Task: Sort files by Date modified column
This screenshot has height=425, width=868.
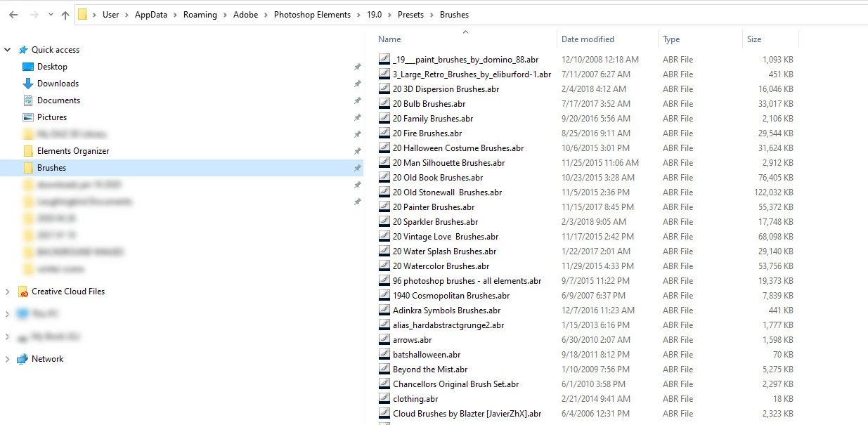Action: 588,39
